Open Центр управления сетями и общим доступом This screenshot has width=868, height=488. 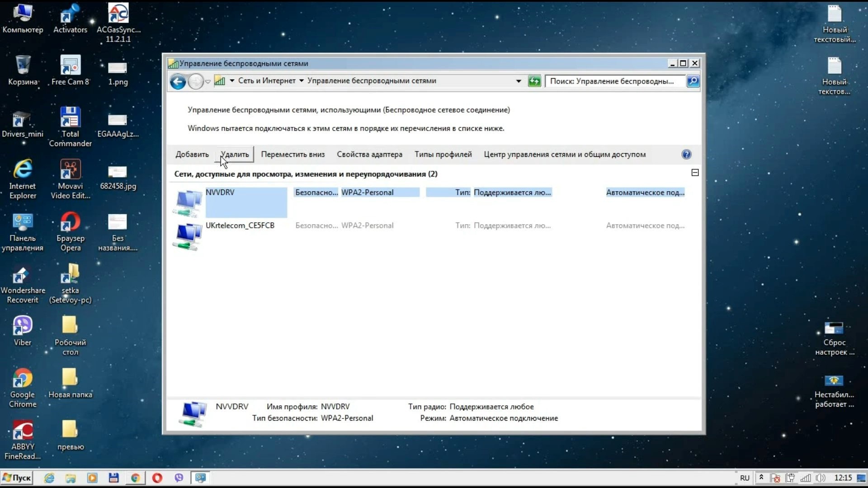(x=565, y=155)
